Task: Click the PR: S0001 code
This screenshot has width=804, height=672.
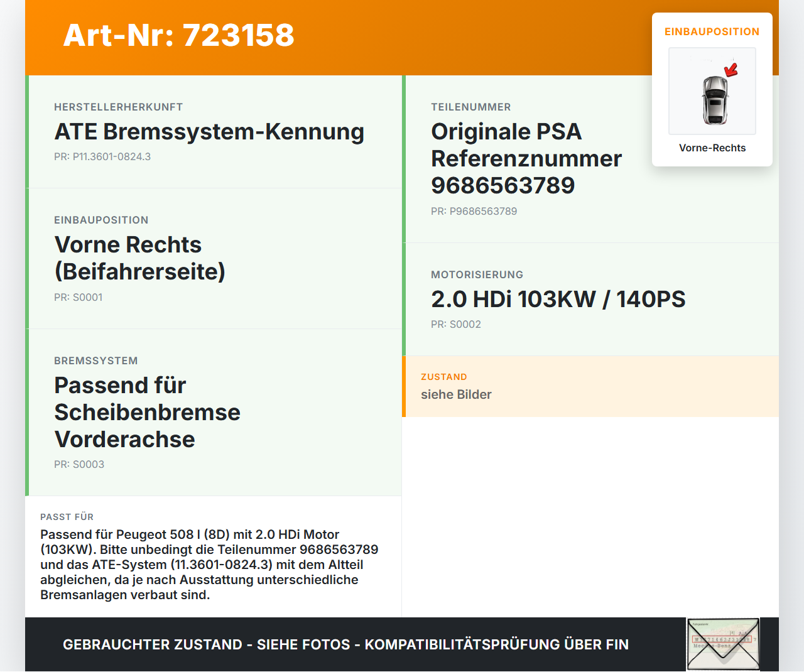Action: 78,298
